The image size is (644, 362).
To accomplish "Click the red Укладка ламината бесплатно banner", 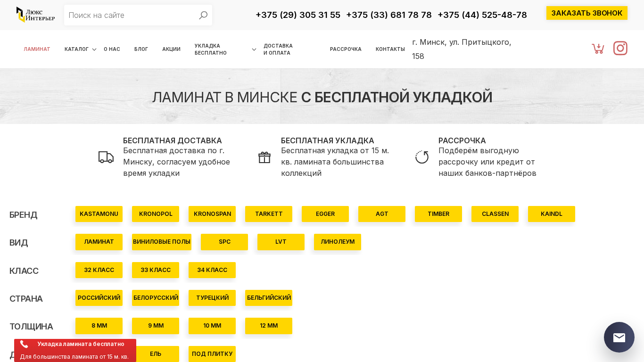I will point(75,350).
